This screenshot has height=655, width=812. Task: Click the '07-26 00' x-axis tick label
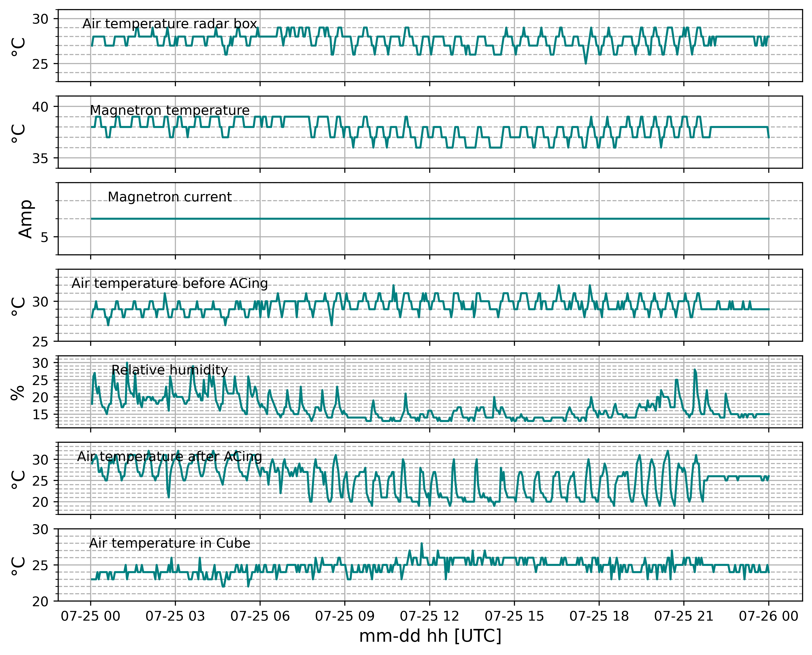769,617
